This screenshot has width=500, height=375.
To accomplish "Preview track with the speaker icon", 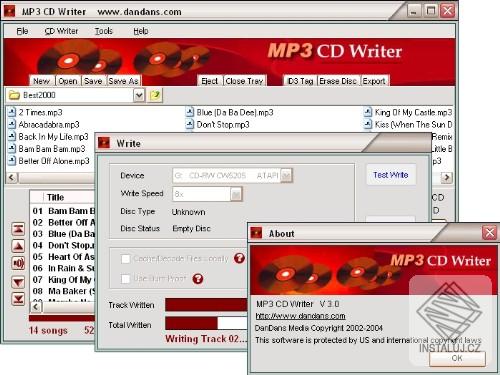I will 18,263.
